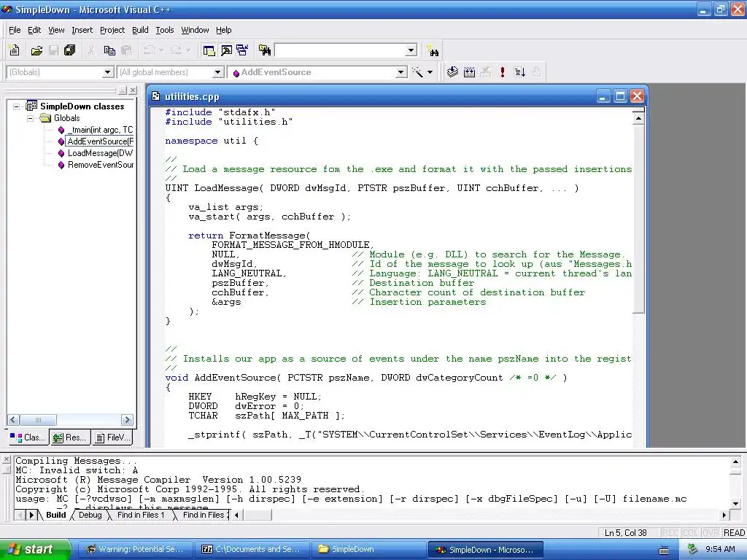Open the Build menu
Screen dimensions: 747x560
pyautogui.click(x=140, y=30)
